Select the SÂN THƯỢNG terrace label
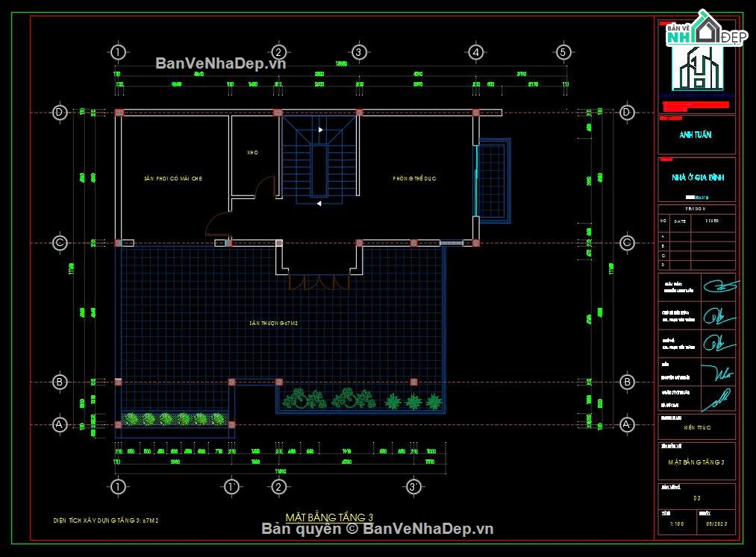The image size is (756, 557). point(273,323)
